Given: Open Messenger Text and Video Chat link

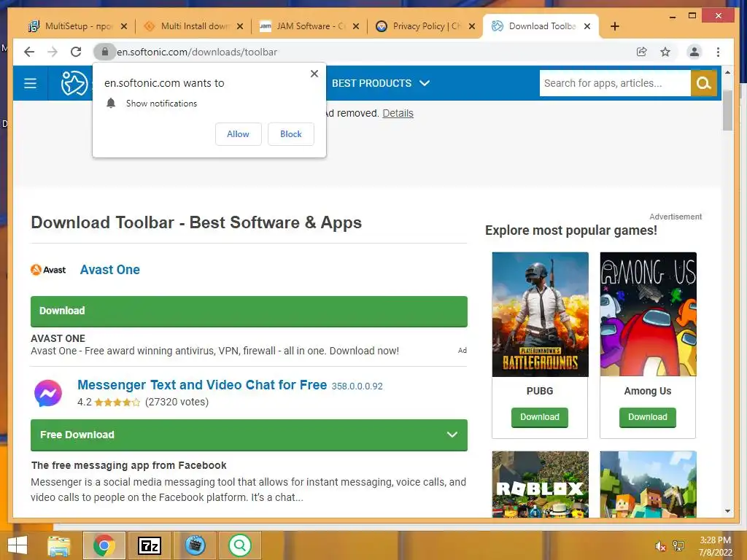Looking at the screenshot, I should (x=202, y=385).
